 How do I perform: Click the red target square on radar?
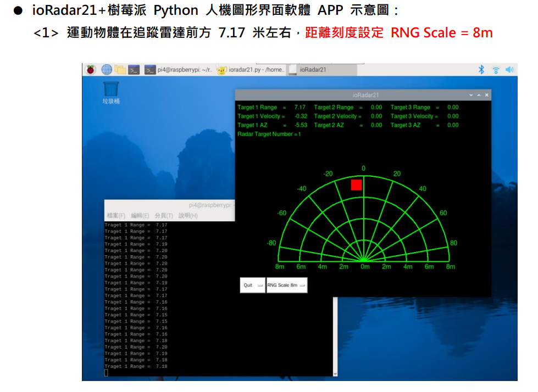pyautogui.click(x=357, y=184)
